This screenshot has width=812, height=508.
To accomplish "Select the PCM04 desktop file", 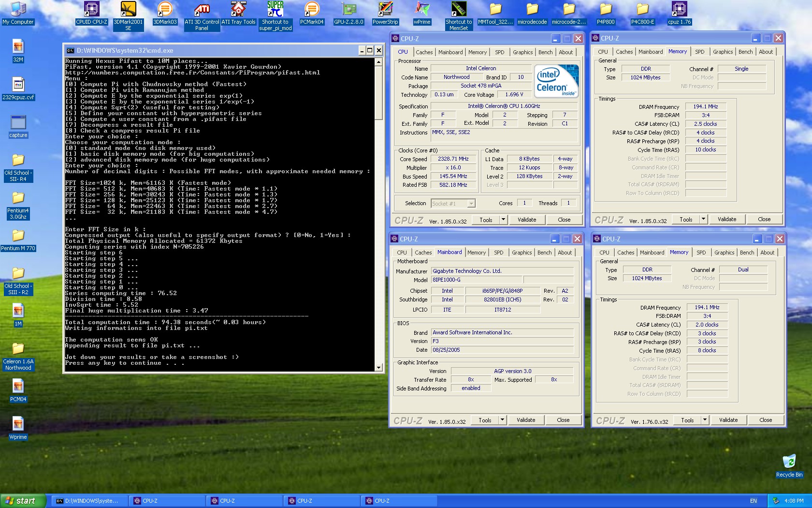I will pos(18,391).
